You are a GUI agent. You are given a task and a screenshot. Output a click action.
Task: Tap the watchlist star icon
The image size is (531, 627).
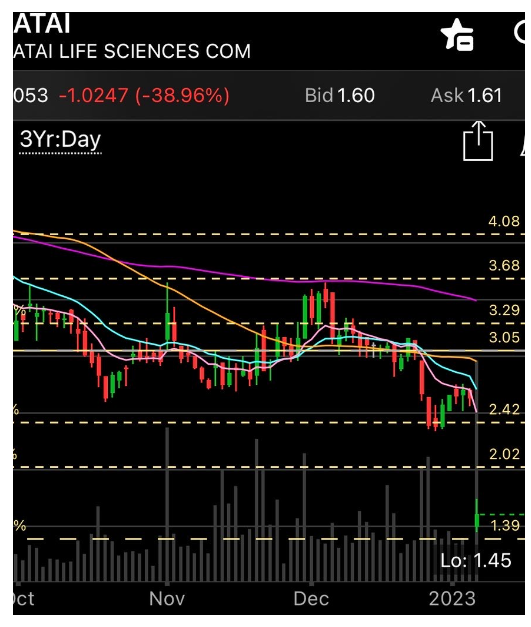[x=457, y=35]
